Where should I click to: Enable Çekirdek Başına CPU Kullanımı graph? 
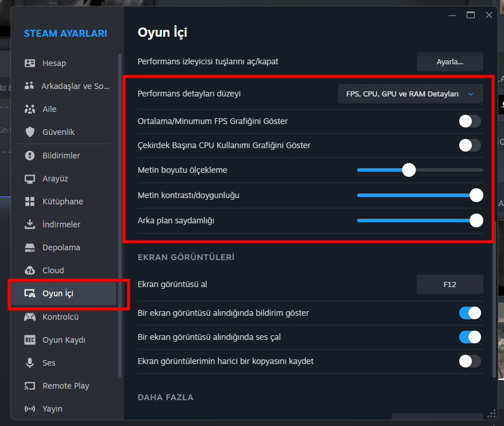(470, 145)
